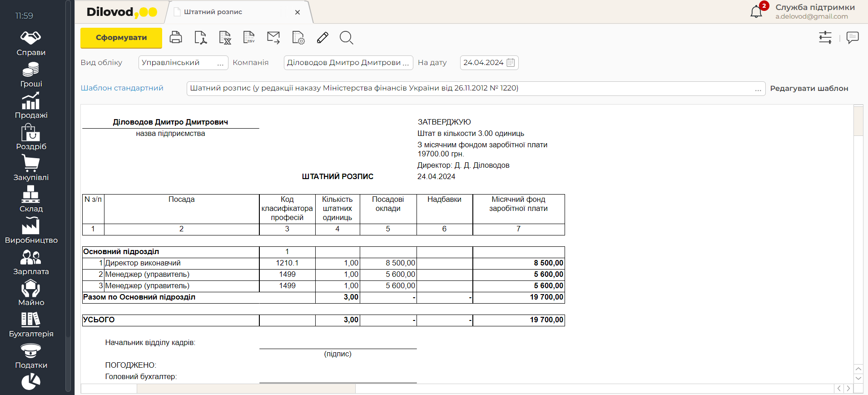
Task: Go to Бухгалтерія in the sidebar
Action: (31, 325)
